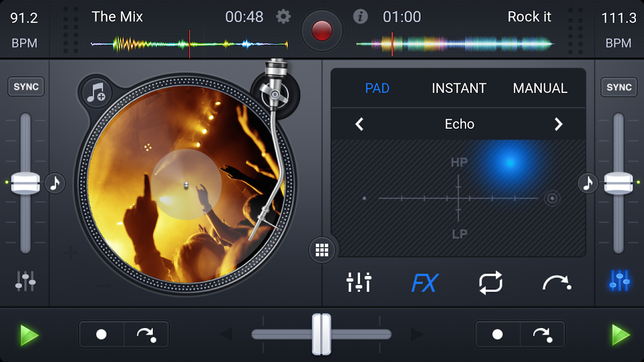Open the settings gear next to track timer

pyautogui.click(x=283, y=17)
